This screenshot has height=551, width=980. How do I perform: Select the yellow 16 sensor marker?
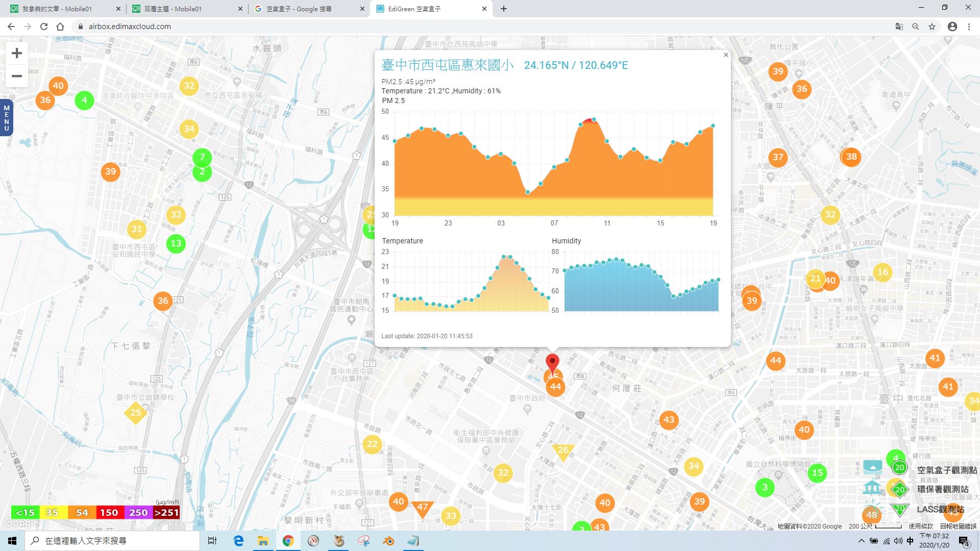click(x=883, y=272)
